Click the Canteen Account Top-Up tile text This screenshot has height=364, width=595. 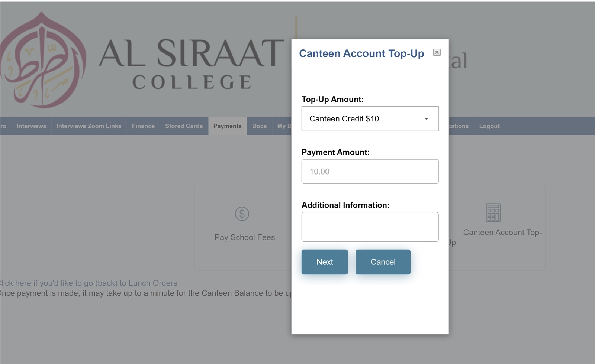click(x=502, y=233)
